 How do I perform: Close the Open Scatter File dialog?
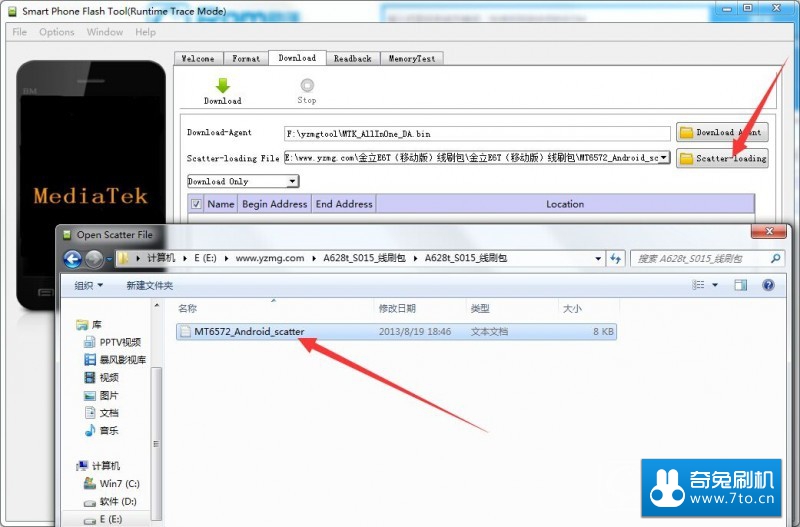[769, 231]
